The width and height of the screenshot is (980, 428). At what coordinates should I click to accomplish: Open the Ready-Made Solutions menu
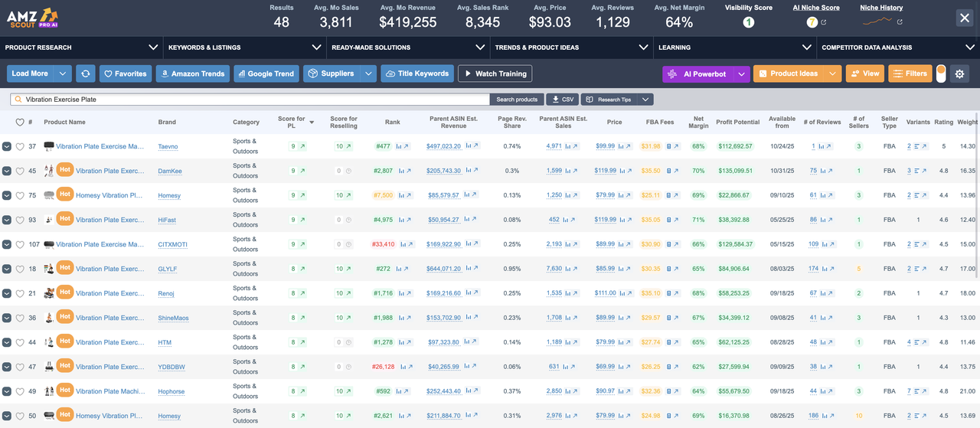pos(408,47)
